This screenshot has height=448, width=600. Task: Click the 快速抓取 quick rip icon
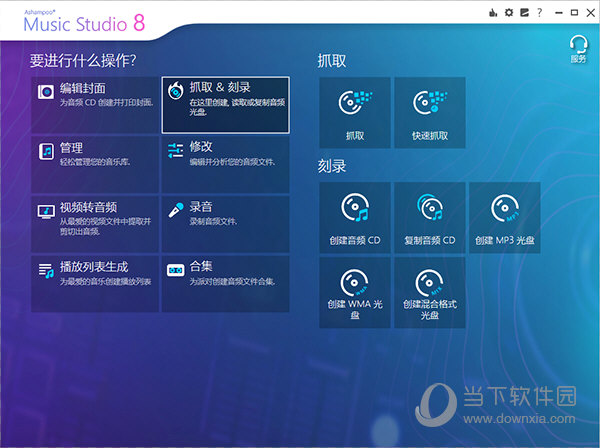click(430, 103)
